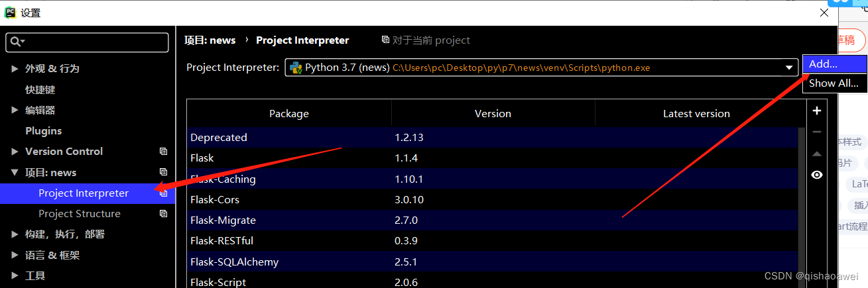
Task: Open Project Structure settings page
Action: coord(80,214)
